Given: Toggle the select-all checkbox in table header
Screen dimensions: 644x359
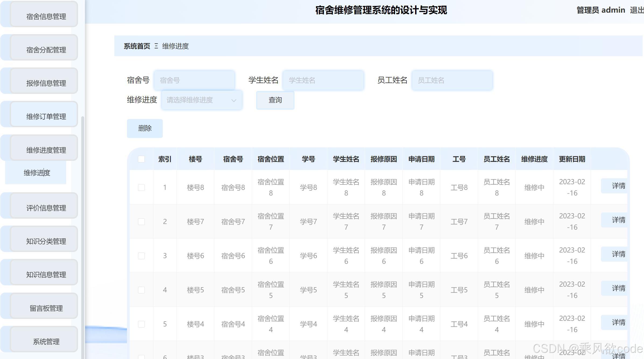Looking at the screenshot, I should (141, 159).
